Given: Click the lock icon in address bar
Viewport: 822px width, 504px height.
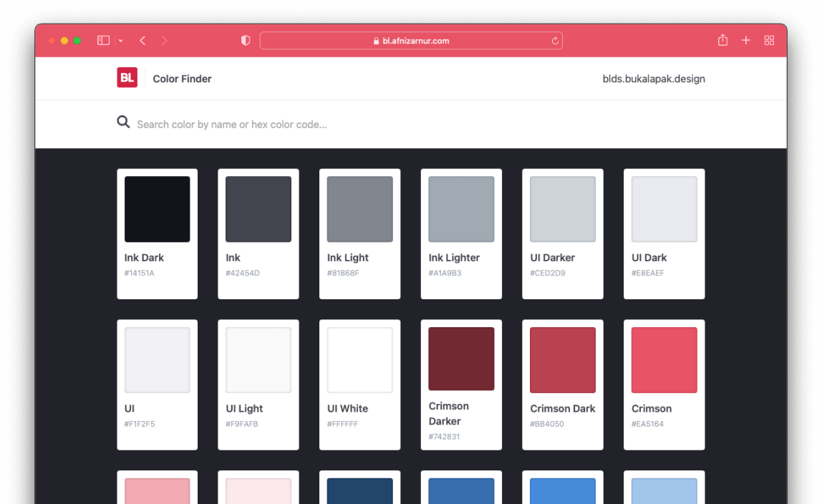Looking at the screenshot, I should 376,40.
